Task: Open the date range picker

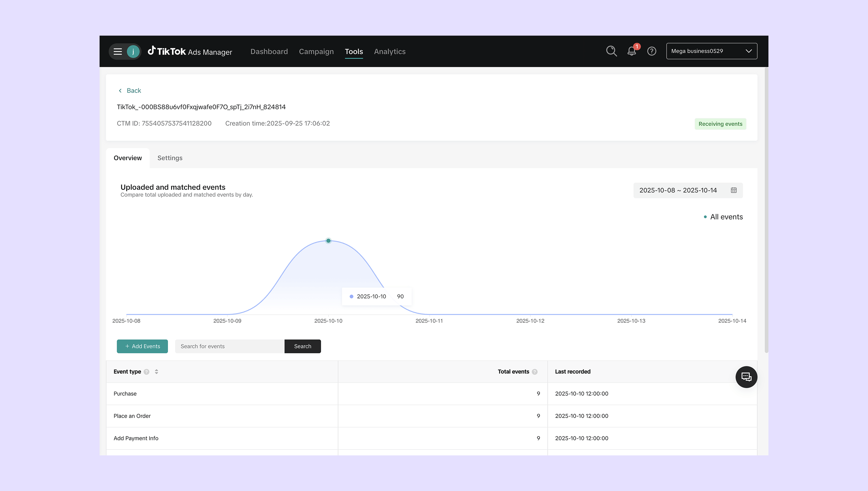Action: [x=687, y=190]
